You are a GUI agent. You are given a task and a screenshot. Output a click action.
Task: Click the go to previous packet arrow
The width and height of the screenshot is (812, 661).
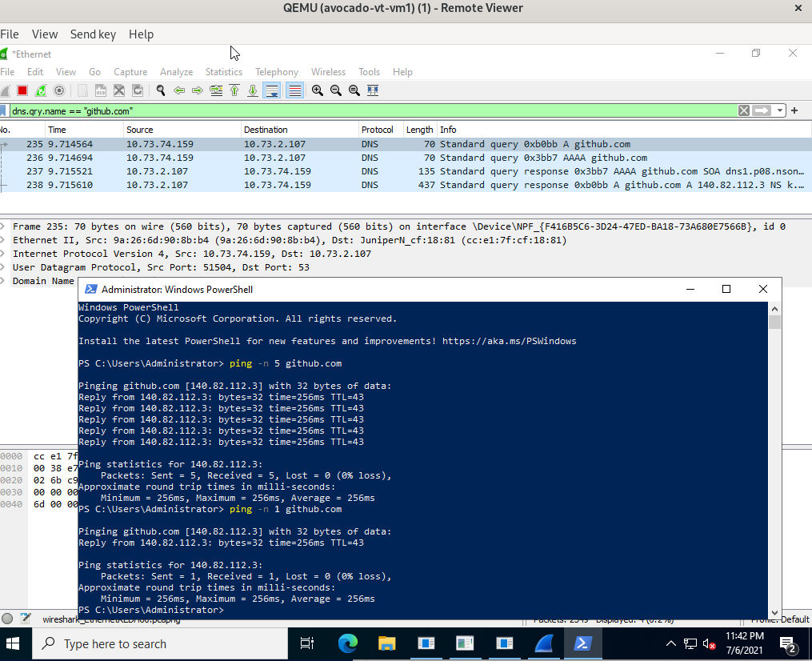(179, 90)
